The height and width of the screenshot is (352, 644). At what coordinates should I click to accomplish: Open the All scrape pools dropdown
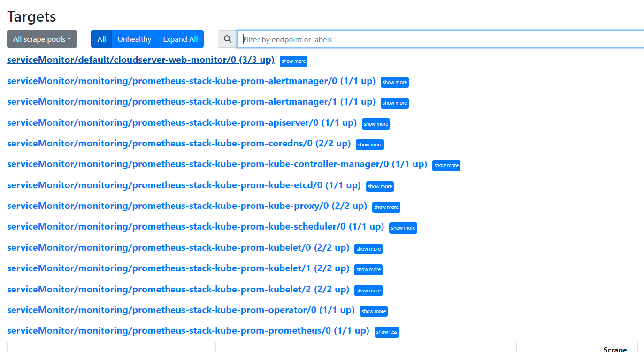click(x=42, y=39)
